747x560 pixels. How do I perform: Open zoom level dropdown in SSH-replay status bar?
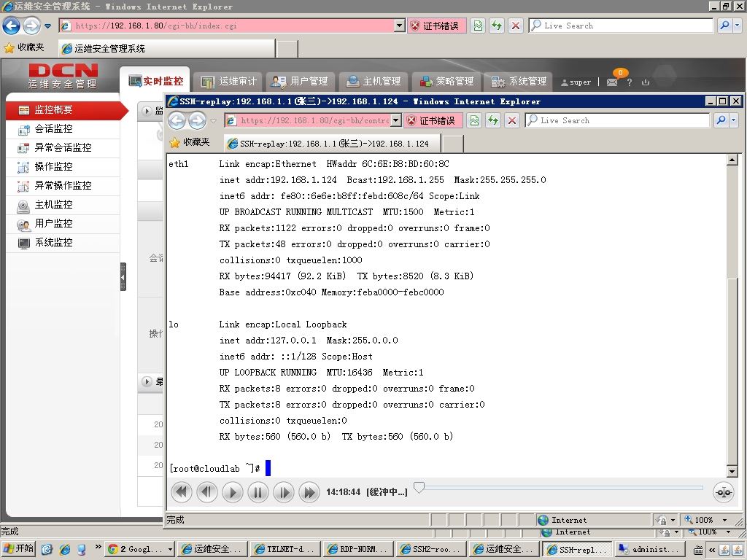pos(724,520)
